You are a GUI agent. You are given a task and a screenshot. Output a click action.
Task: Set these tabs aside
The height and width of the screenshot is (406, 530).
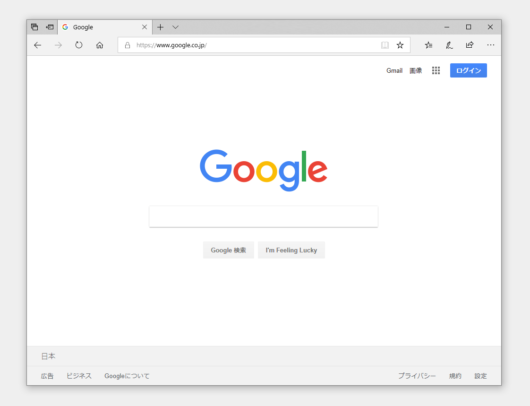[50, 27]
